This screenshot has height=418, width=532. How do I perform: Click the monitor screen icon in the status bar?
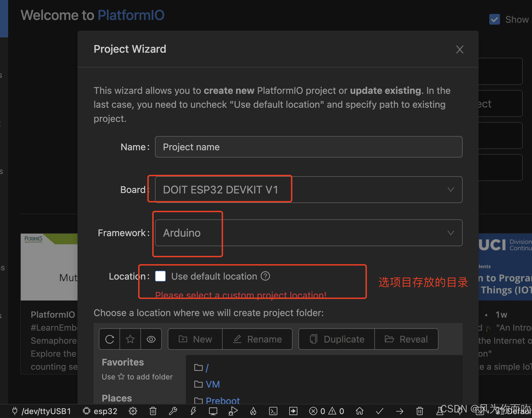coord(213,411)
